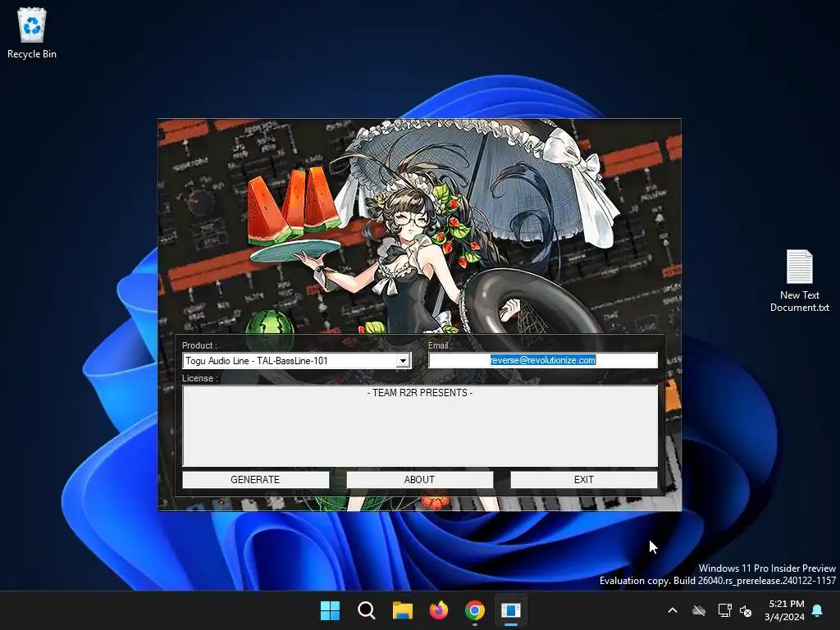
Task: Select New Text Document.txt on desktop
Action: tap(799, 281)
